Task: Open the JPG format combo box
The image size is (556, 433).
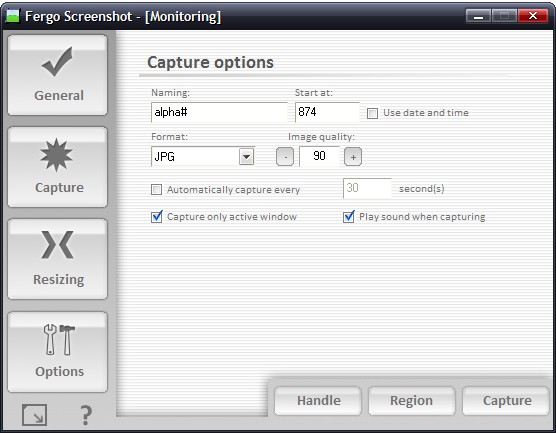Action: tap(203, 156)
